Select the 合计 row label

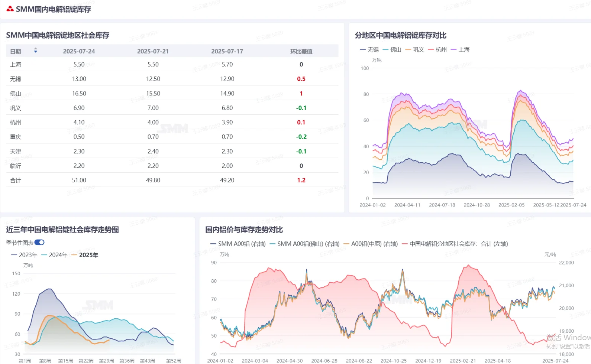[16, 180]
